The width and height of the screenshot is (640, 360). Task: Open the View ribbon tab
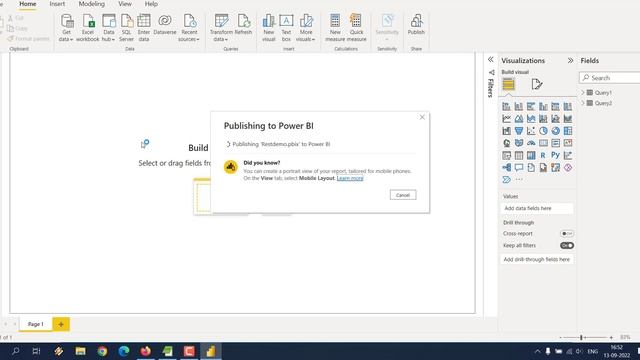tap(125, 4)
